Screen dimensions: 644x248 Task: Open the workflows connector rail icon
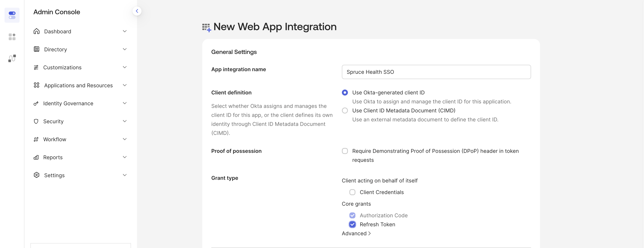[x=12, y=58]
